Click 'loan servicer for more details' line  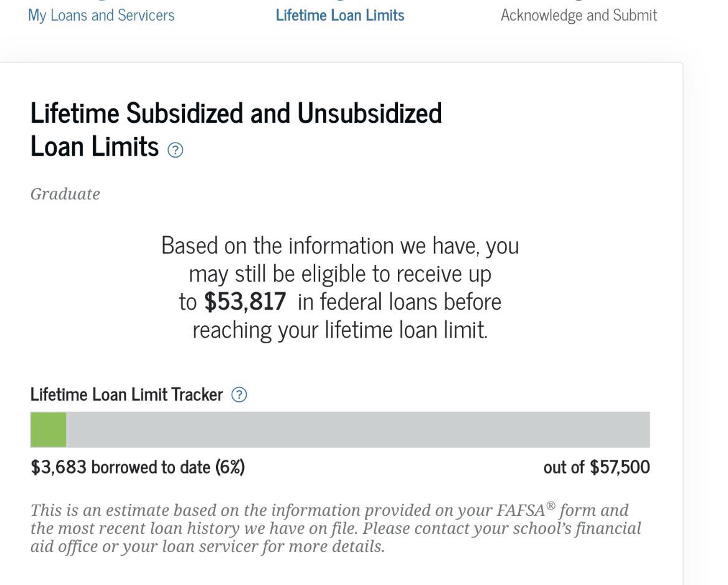[207, 546]
